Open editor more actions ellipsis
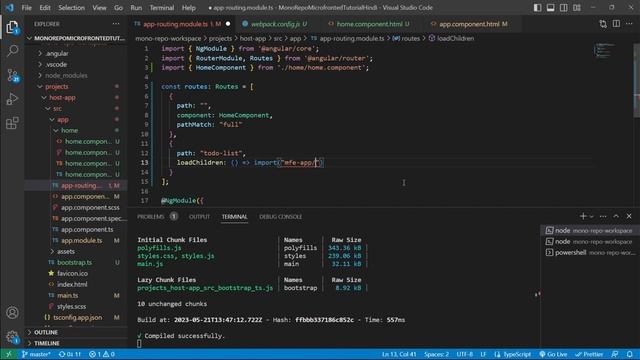The height and width of the screenshot is (360, 640). click(x=629, y=24)
